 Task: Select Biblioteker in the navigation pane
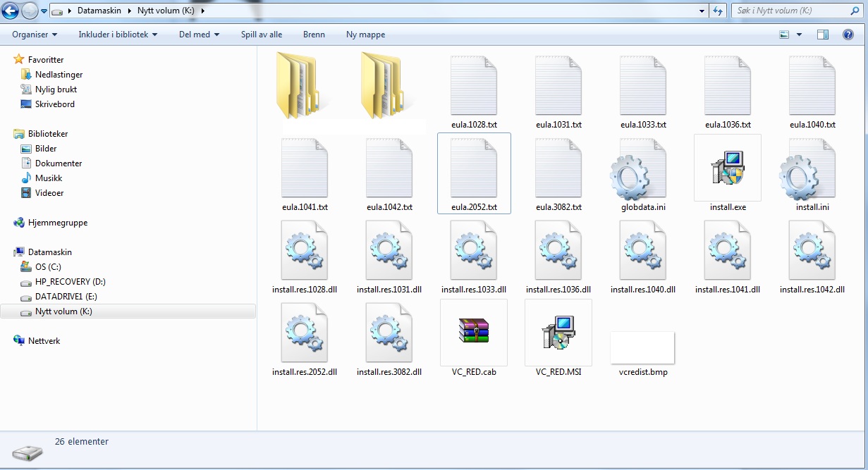tap(48, 134)
